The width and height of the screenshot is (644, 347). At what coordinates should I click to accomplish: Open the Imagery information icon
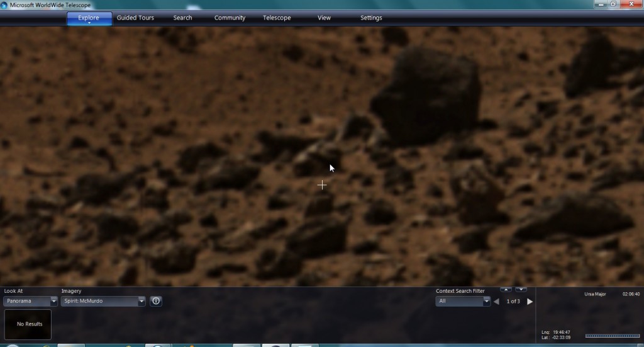pyautogui.click(x=156, y=301)
